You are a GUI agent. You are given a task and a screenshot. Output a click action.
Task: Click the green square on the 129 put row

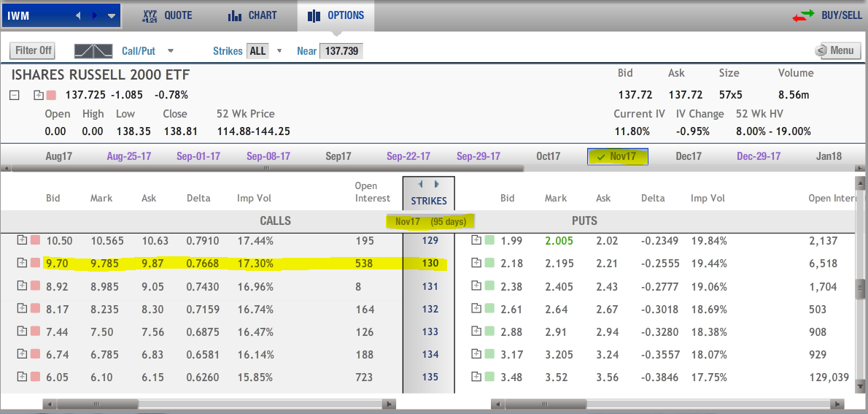click(x=489, y=240)
